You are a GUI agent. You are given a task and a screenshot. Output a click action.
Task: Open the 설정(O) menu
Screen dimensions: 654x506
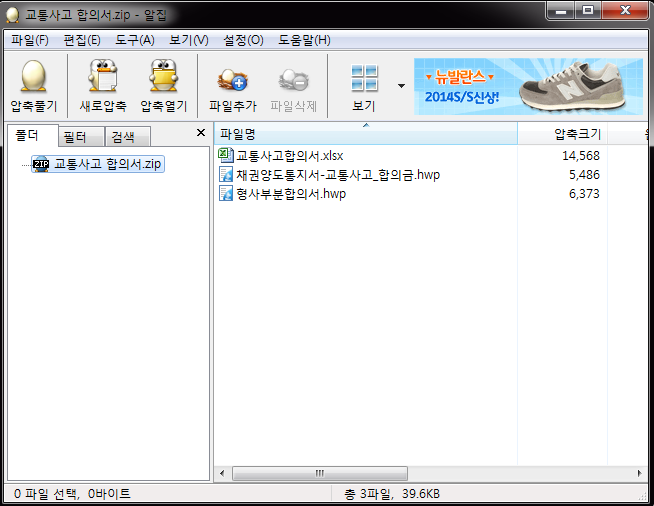[243, 40]
